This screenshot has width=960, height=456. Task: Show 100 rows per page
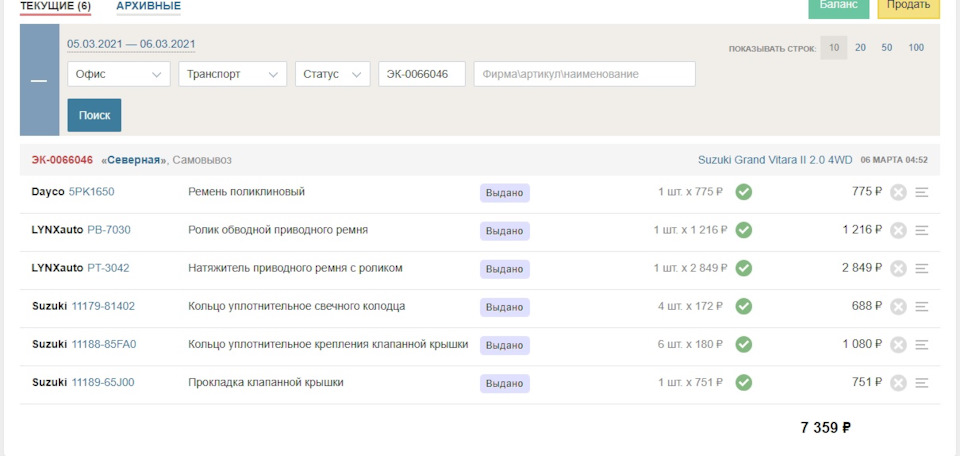pos(916,48)
